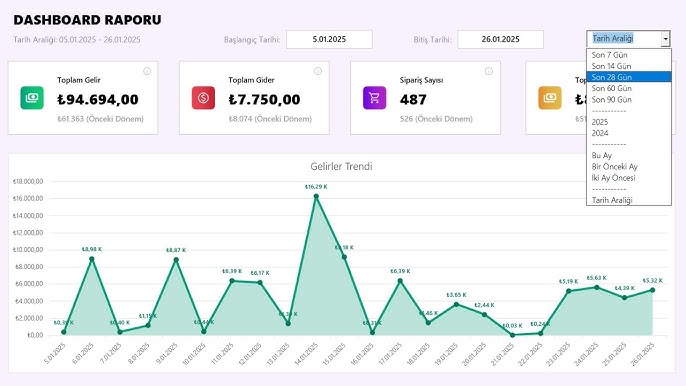Click the Başlangıç Tarihi date field
This screenshot has width=686, height=386.
point(329,39)
